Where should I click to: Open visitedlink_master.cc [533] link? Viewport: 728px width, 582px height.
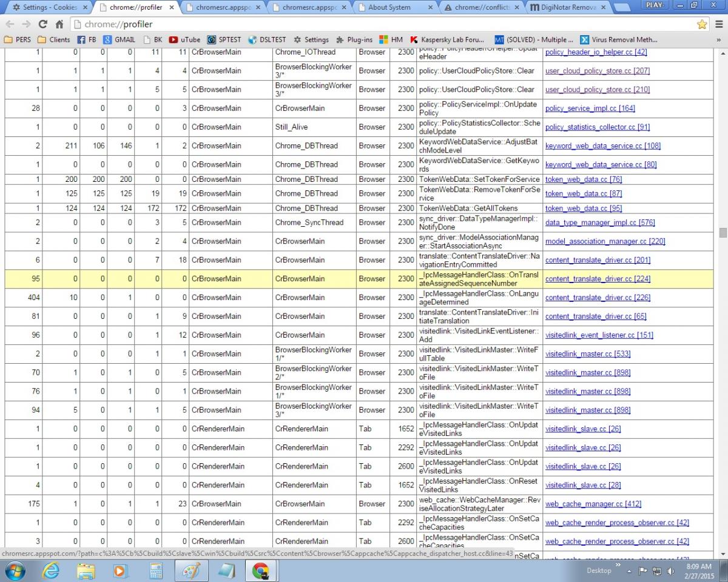pos(587,354)
